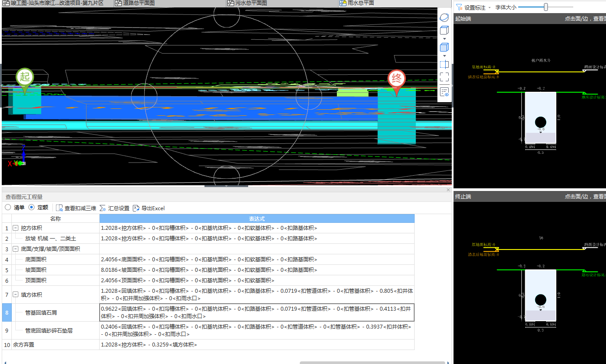Screen dimensions: 606x364
Task: Collapse the 底面/支撑/坡面/顶面面积 group
Action: [16, 249]
